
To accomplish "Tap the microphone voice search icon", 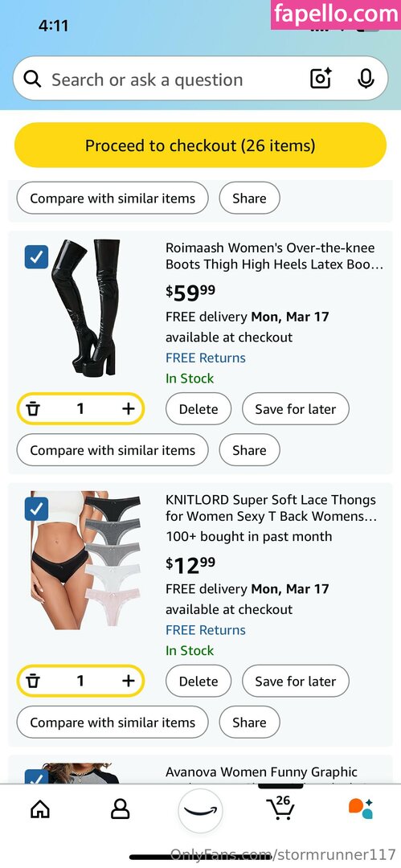I will pos(366,79).
